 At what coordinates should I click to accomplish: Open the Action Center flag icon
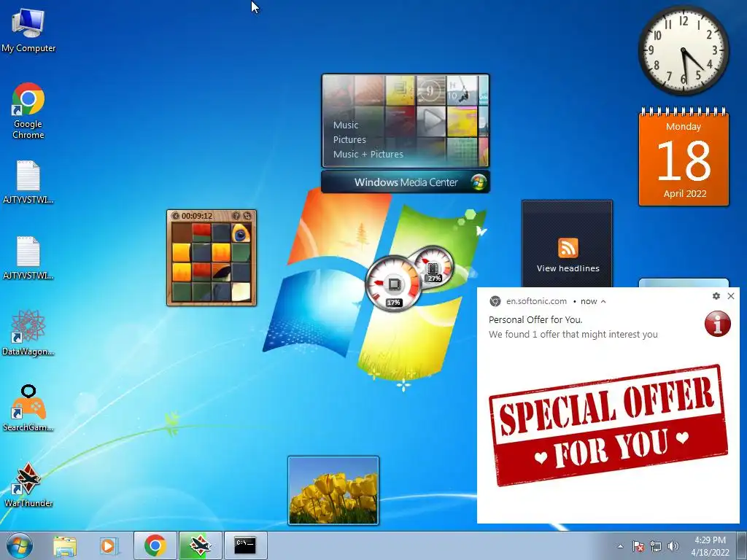638,546
